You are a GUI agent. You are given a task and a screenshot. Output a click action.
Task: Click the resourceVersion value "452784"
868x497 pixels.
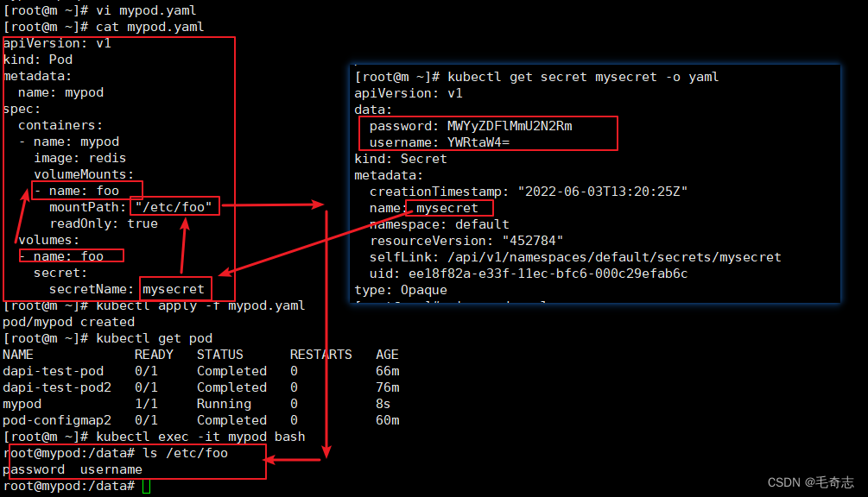(533, 241)
